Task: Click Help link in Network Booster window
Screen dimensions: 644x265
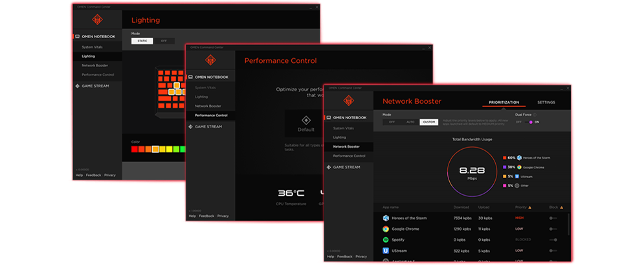Action: [330, 257]
